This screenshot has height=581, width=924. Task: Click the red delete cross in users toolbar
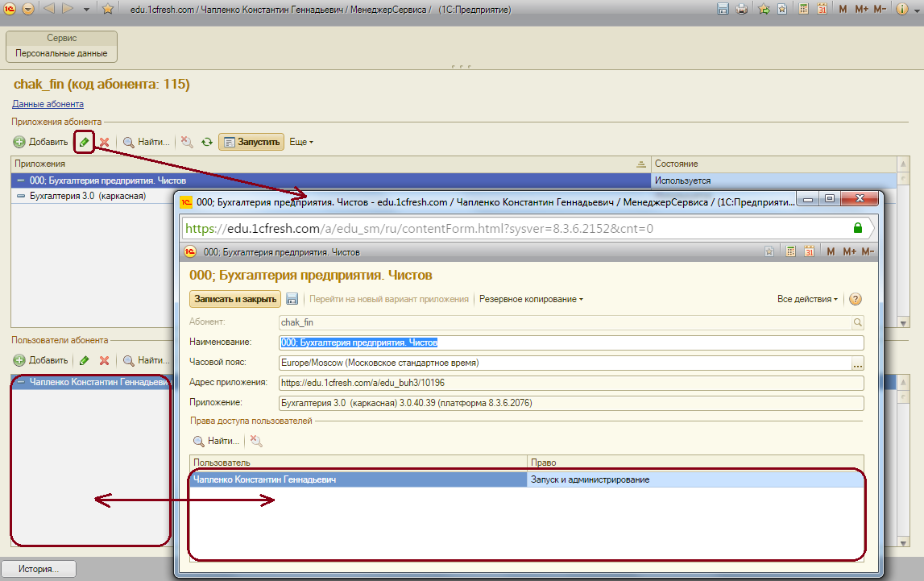(x=104, y=360)
